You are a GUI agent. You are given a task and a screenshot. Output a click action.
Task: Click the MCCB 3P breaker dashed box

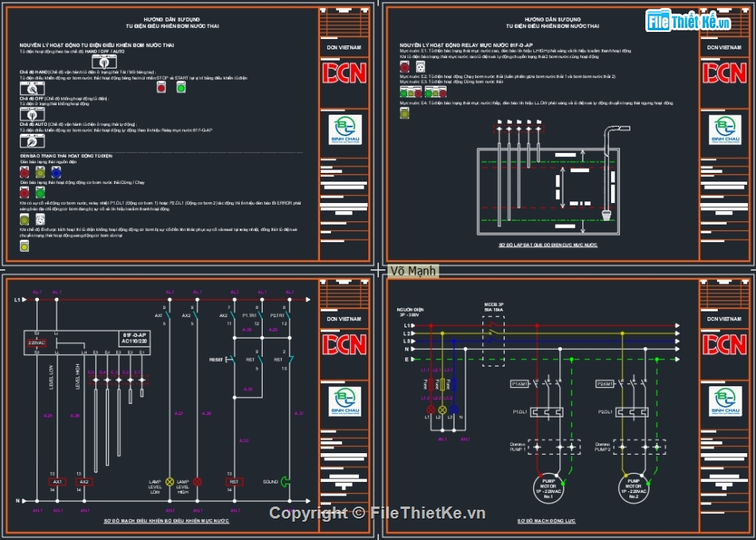point(493,341)
